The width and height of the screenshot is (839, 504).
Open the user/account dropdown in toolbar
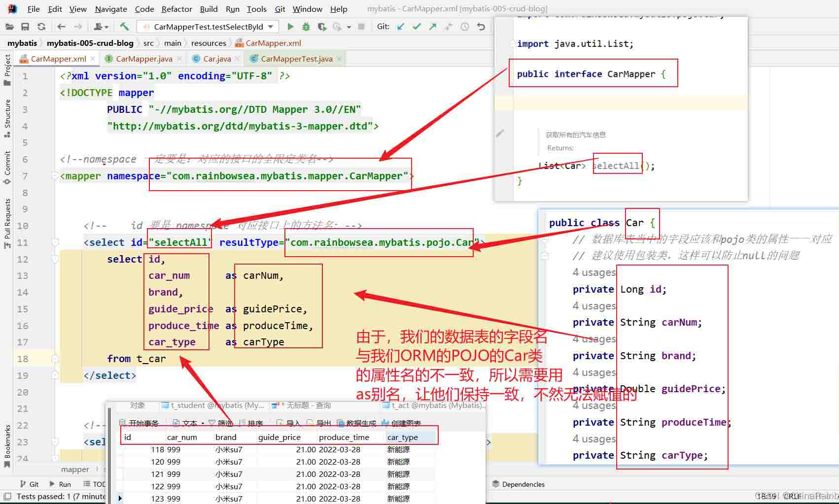point(101,27)
